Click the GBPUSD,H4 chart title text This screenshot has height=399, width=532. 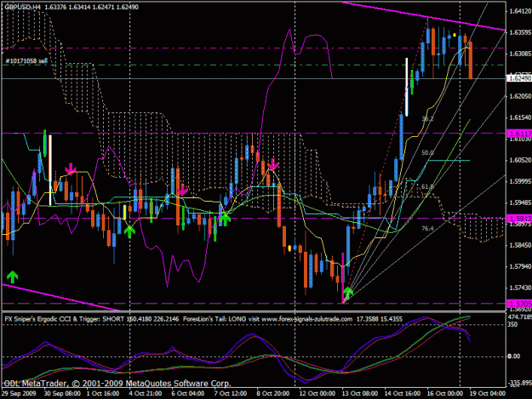coord(23,7)
